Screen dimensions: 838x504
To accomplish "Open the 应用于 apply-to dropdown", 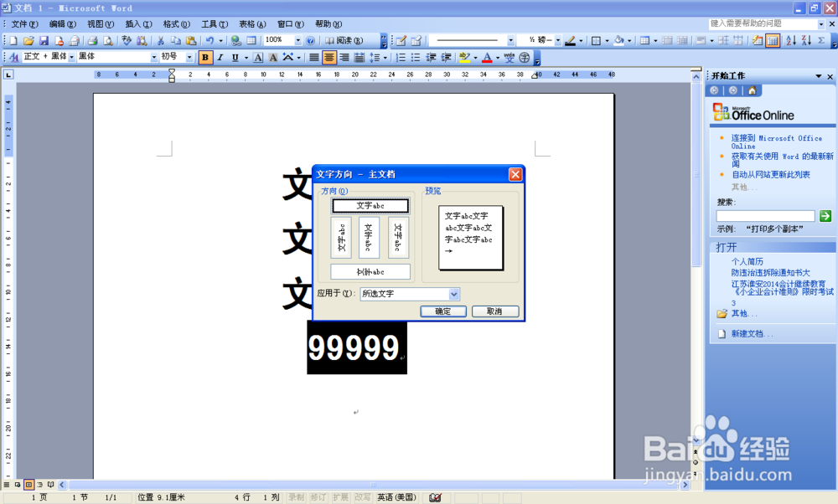I will coord(454,294).
